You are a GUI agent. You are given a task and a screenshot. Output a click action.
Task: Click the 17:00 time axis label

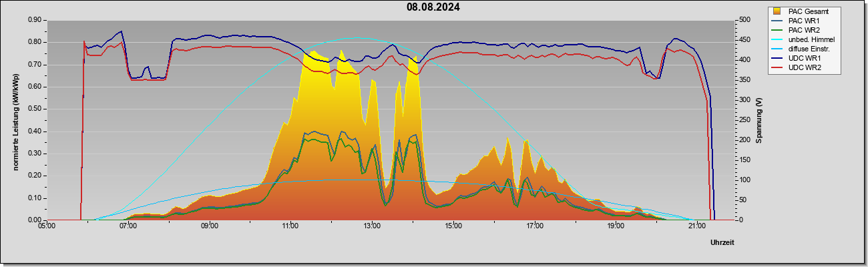click(x=534, y=227)
